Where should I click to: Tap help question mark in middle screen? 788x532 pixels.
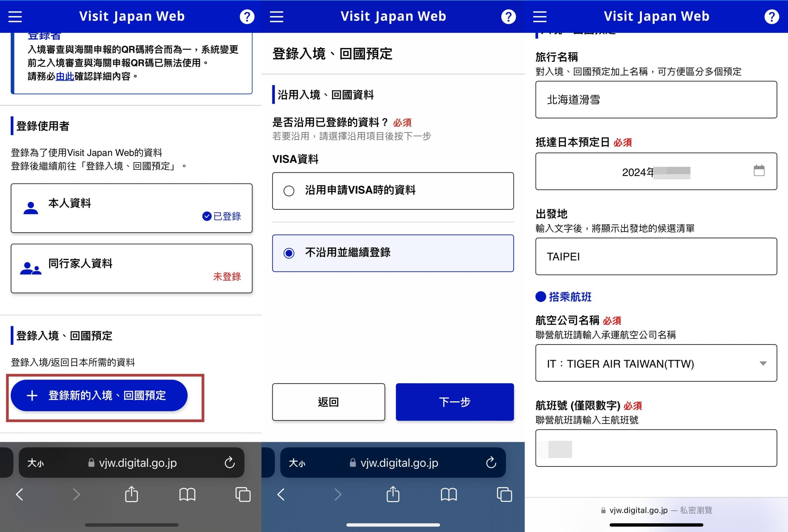coord(508,17)
